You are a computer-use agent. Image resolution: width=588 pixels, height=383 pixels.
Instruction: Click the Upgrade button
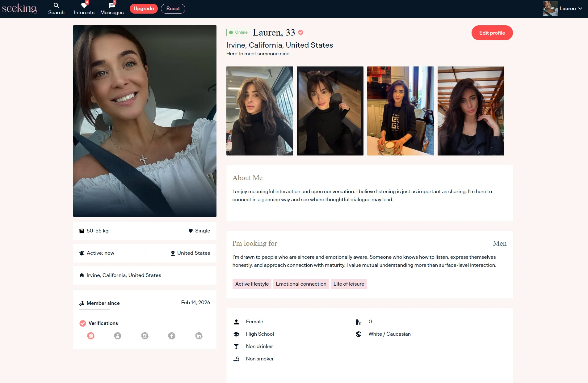point(144,9)
